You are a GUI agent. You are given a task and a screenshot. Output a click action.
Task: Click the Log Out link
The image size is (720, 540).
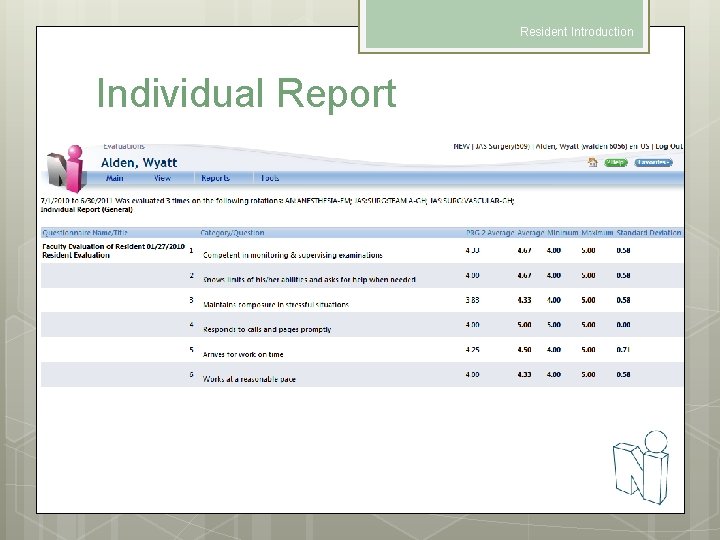(669, 146)
